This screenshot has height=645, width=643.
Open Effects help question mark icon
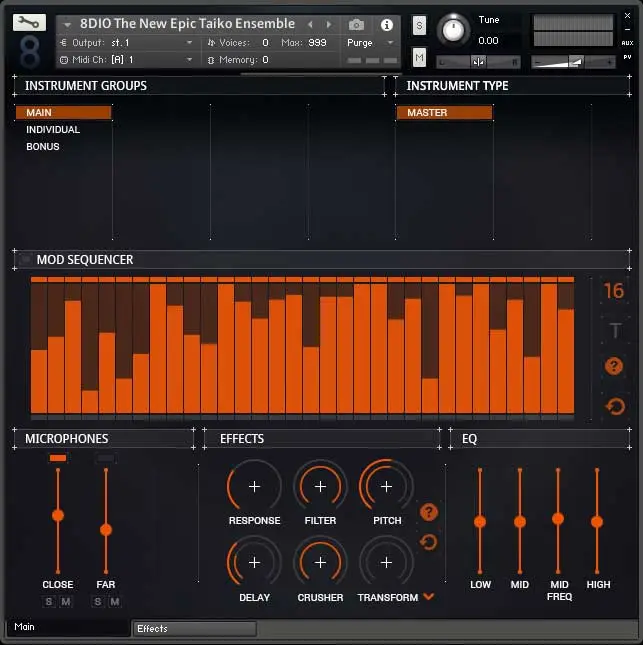pyautogui.click(x=429, y=513)
